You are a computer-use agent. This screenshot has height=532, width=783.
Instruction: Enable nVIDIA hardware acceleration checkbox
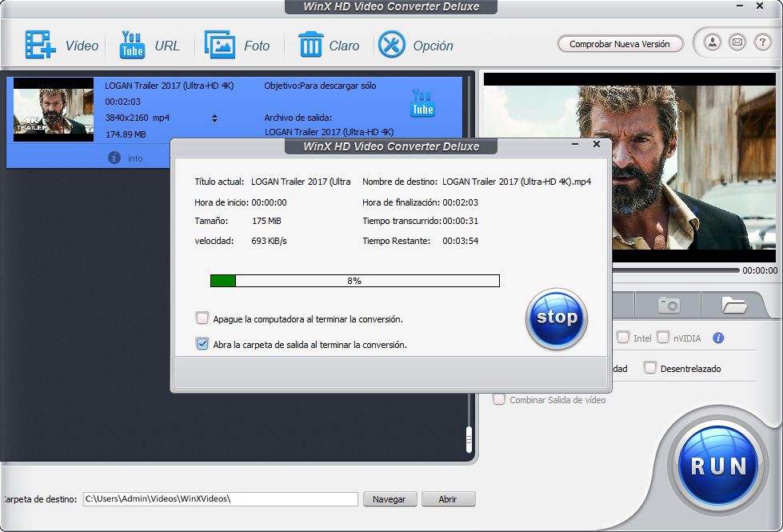tap(663, 338)
